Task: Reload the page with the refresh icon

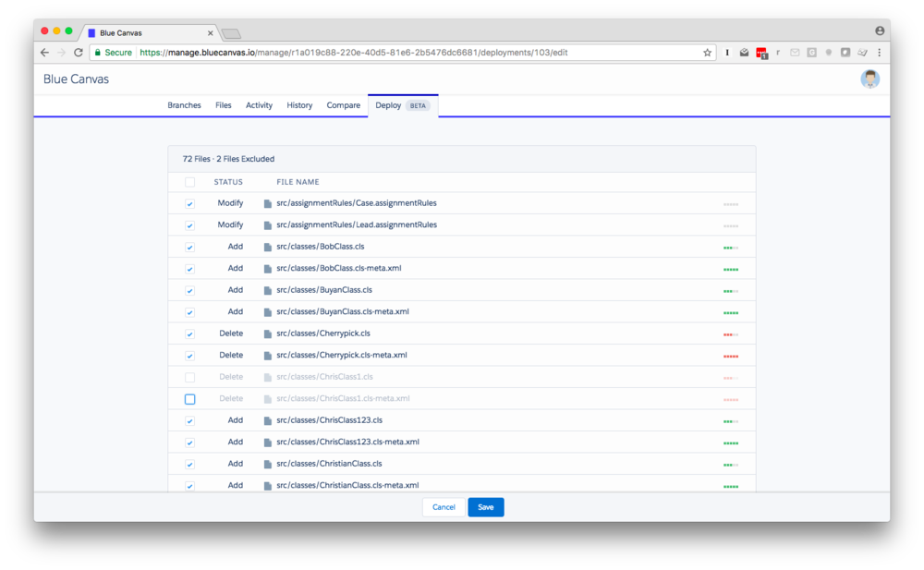Action: point(79,53)
